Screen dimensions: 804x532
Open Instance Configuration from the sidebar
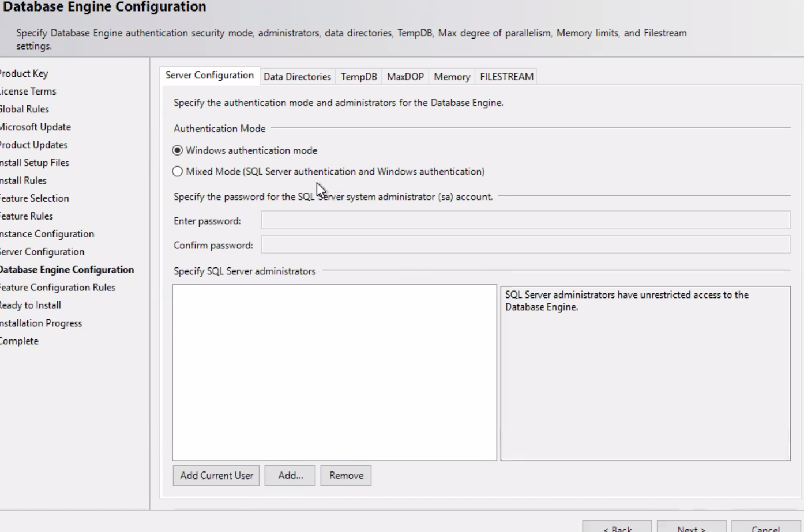(x=47, y=233)
